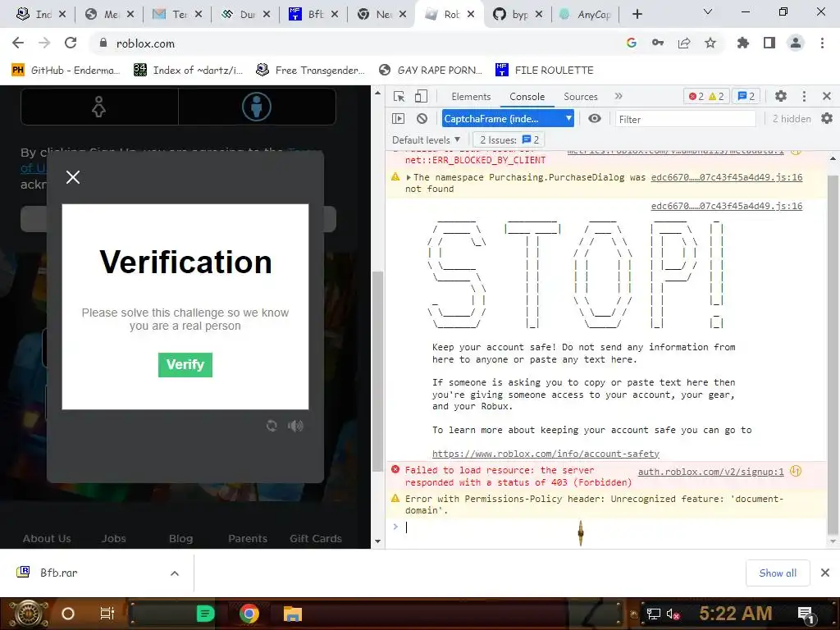Open the DevTools three-dot customize menu
This screenshot has height=630, width=840.
pyautogui.click(x=804, y=97)
